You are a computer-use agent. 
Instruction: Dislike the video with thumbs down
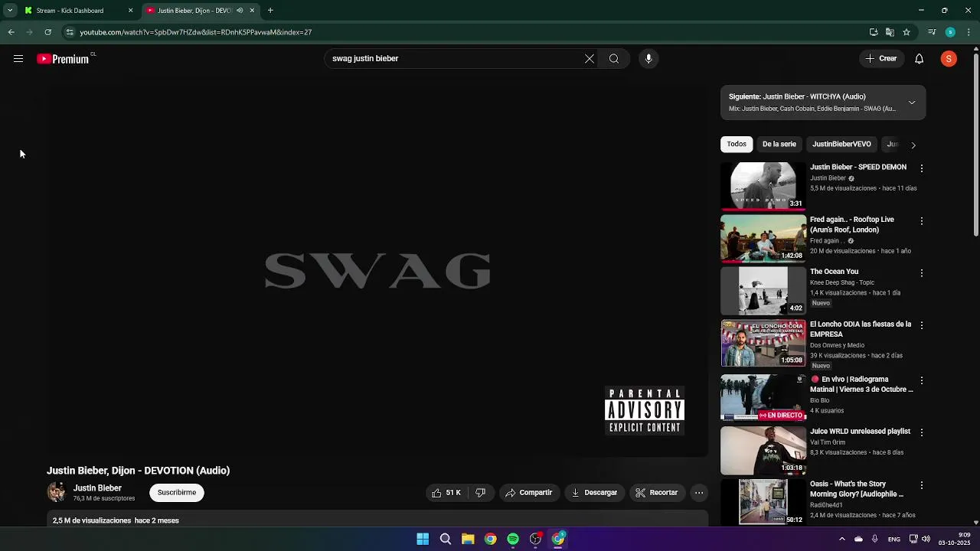pos(481,493)
